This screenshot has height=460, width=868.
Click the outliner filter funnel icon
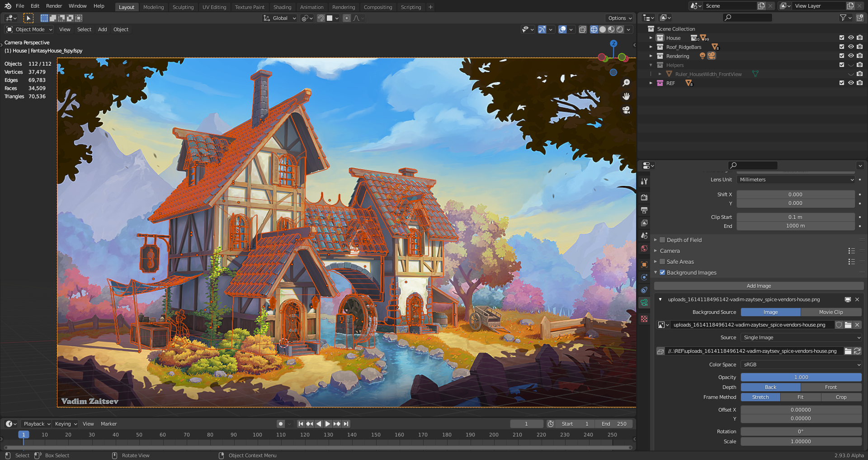tap(843, 18)
